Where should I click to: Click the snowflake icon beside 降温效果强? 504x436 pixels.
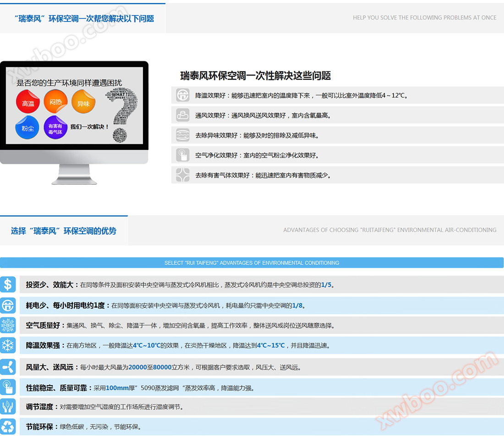[8, 345]
